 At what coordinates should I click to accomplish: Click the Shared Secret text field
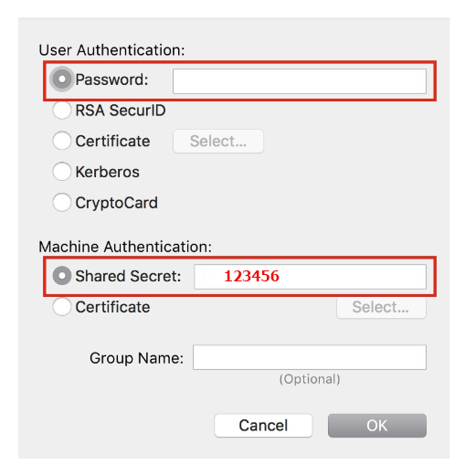pyautogui.click(x=310, y=277)
